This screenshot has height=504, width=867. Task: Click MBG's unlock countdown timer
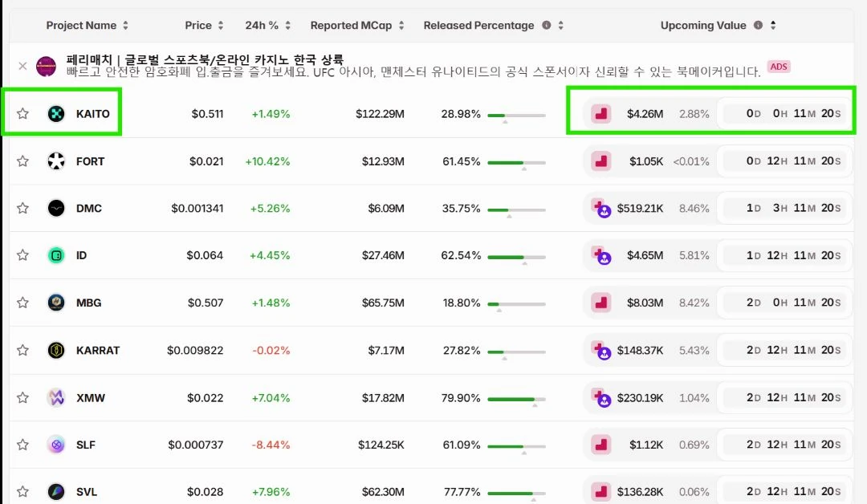pos(784,303)
